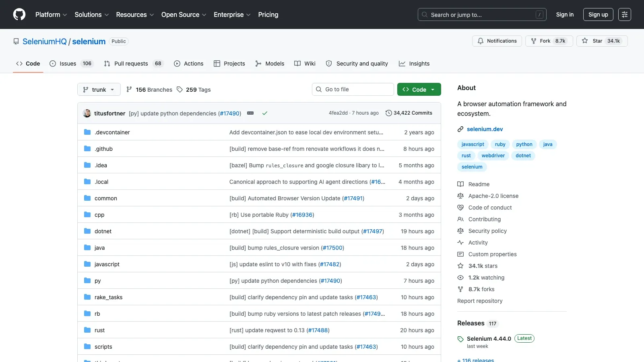644x362 pixels.
Task: Click the SeleniumHQ owner link
Action: coord(45,41)
